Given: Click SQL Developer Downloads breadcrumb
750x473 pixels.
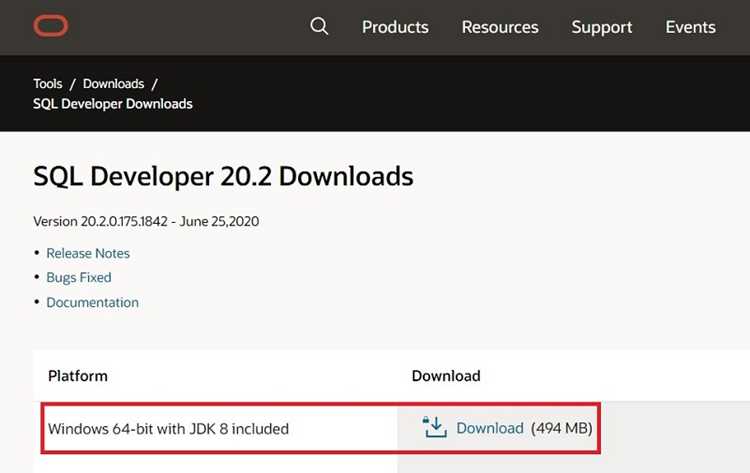Looking at the screenshot, I should coord(113,104).
